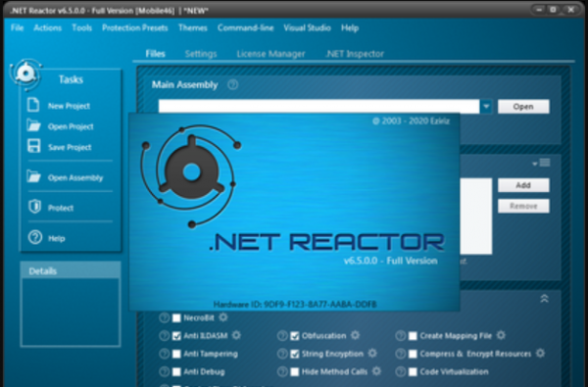Click help icon beside Code Virtualization

(401, 371)
